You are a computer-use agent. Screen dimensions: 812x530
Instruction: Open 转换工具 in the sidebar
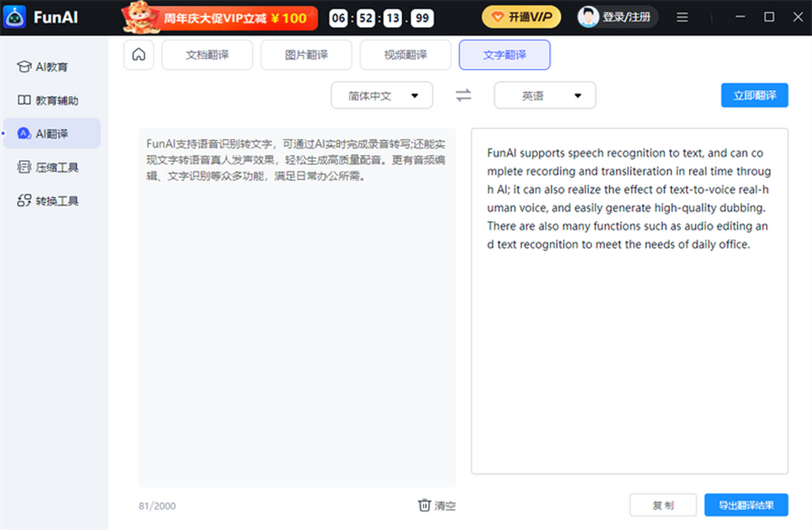[52, 200]
